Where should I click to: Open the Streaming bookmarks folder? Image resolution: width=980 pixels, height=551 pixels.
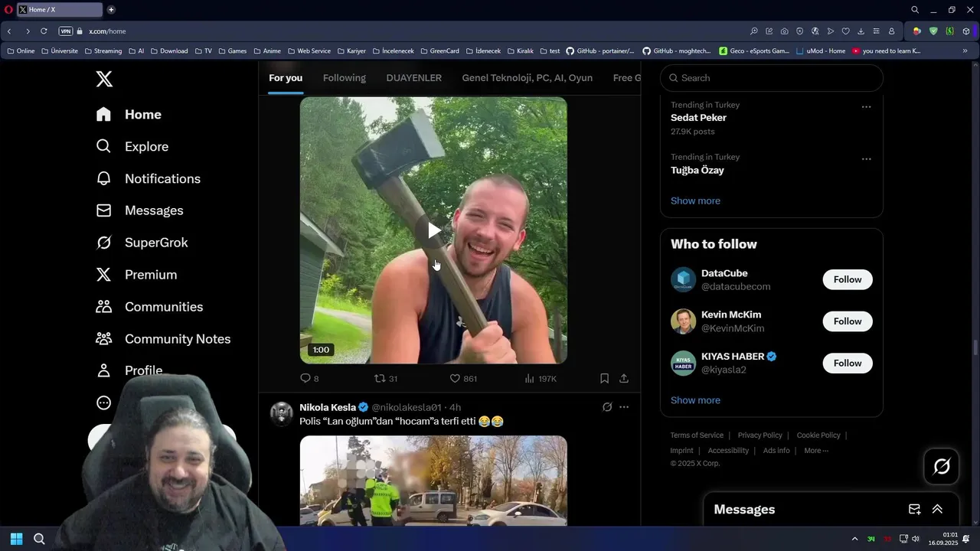(103, 51)
